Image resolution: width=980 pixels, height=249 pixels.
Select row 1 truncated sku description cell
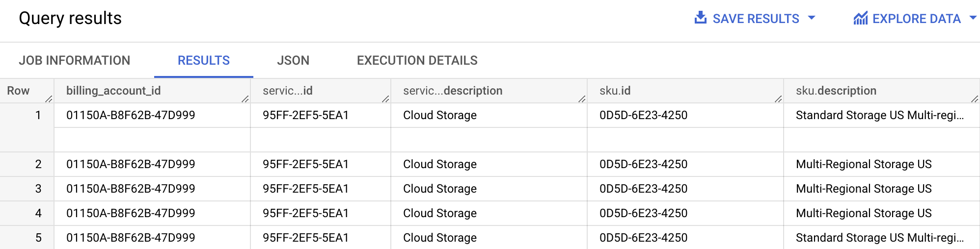tap(879, 115)
